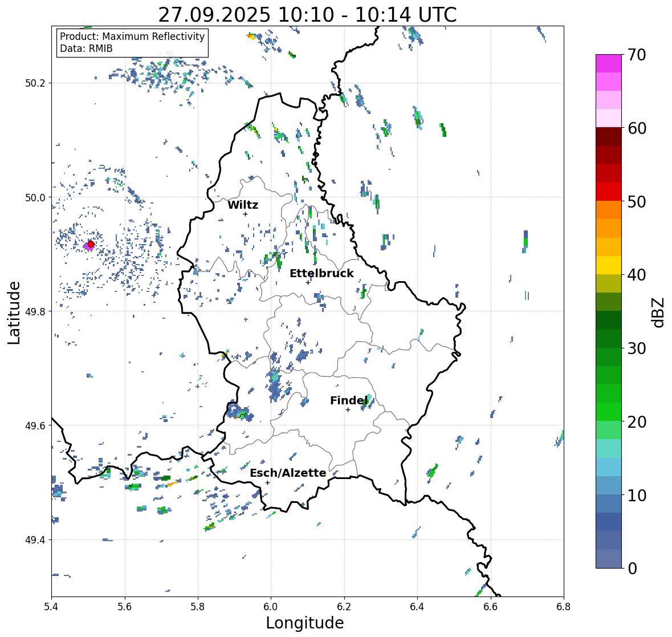Click the Esch/Alzette station label

[288, 473]
